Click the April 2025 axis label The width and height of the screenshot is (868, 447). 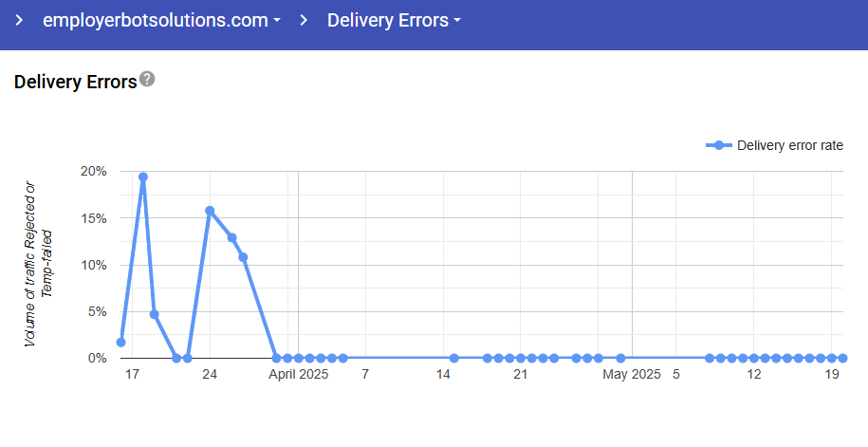298,375
